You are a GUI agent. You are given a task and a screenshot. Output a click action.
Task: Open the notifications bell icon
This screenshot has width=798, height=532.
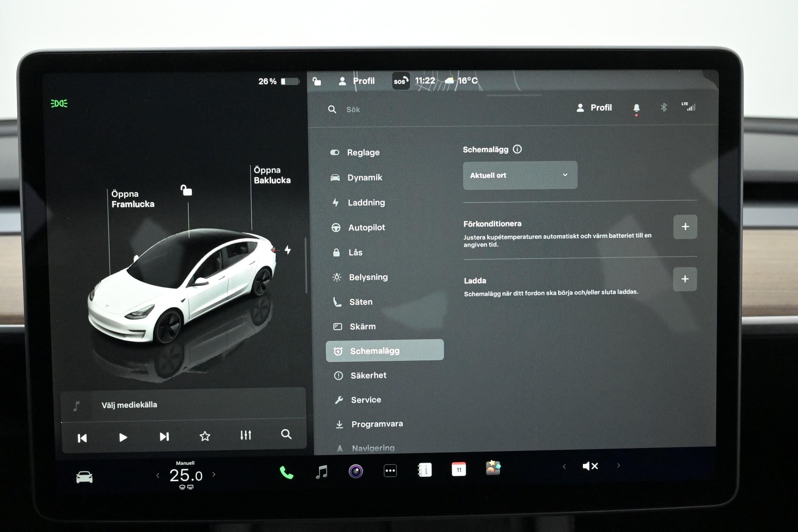(x=636, y=108)
